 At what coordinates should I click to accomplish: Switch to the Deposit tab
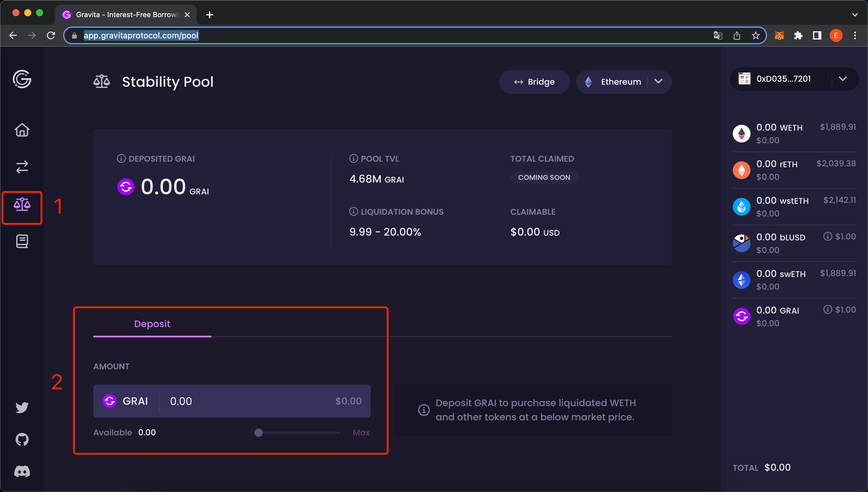[x=152, y=324]
